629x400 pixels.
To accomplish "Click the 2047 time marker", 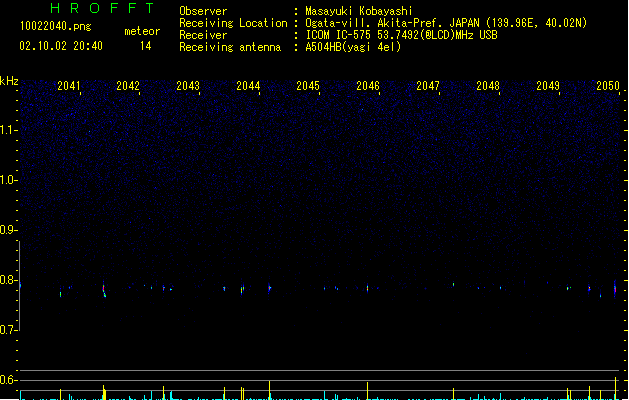I will click(x=428, y=86).
